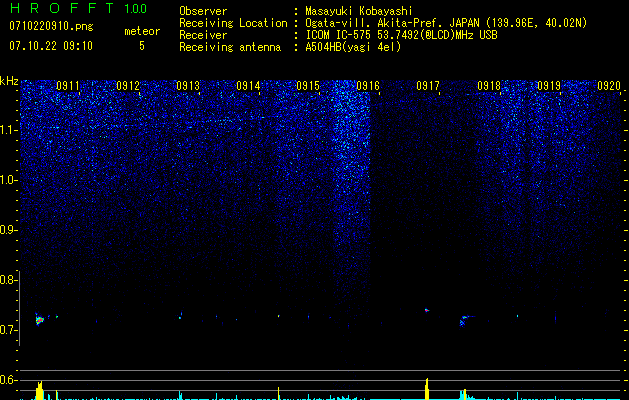Click the 0912 time marker
629x400 pixels.
point(128,86)
